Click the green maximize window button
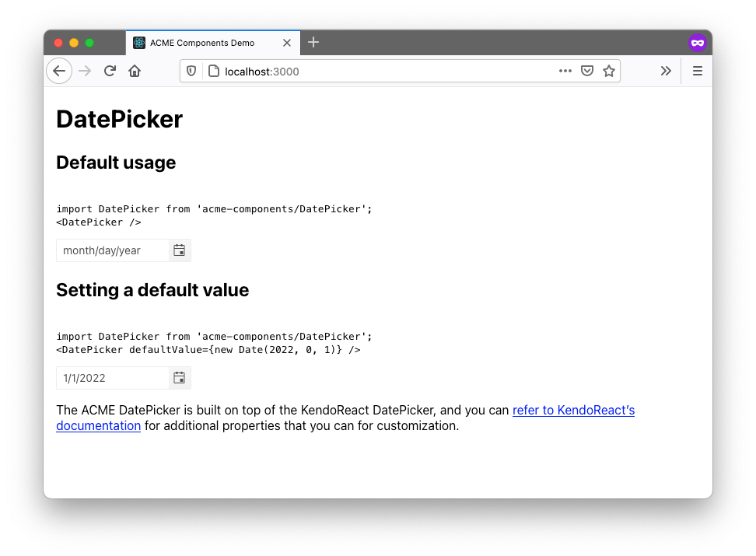 (x=89, y=43)
